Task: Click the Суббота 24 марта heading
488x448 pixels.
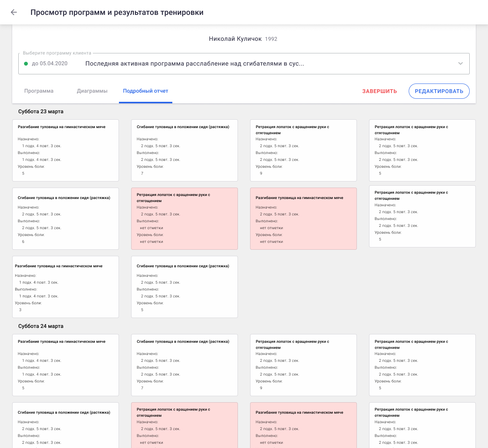Action: [x=41, y=326]
